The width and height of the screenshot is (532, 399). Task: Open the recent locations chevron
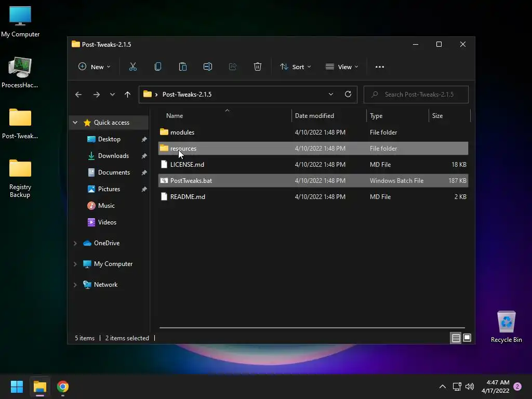point(112,95)
